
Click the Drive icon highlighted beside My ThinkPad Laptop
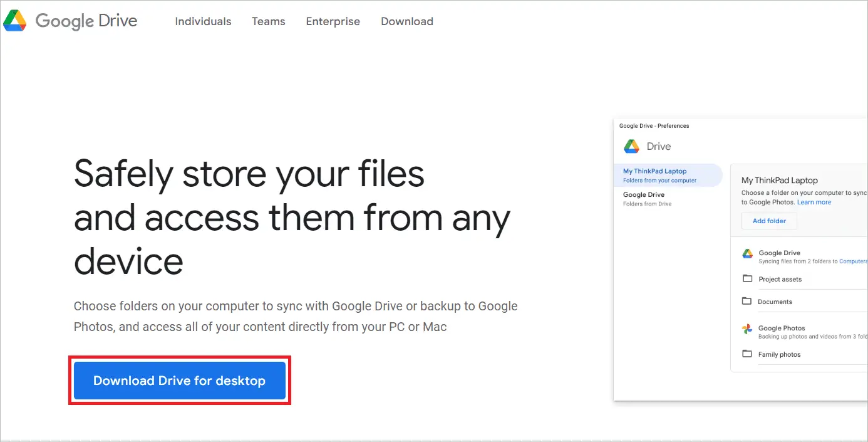[x=631, y=146]
